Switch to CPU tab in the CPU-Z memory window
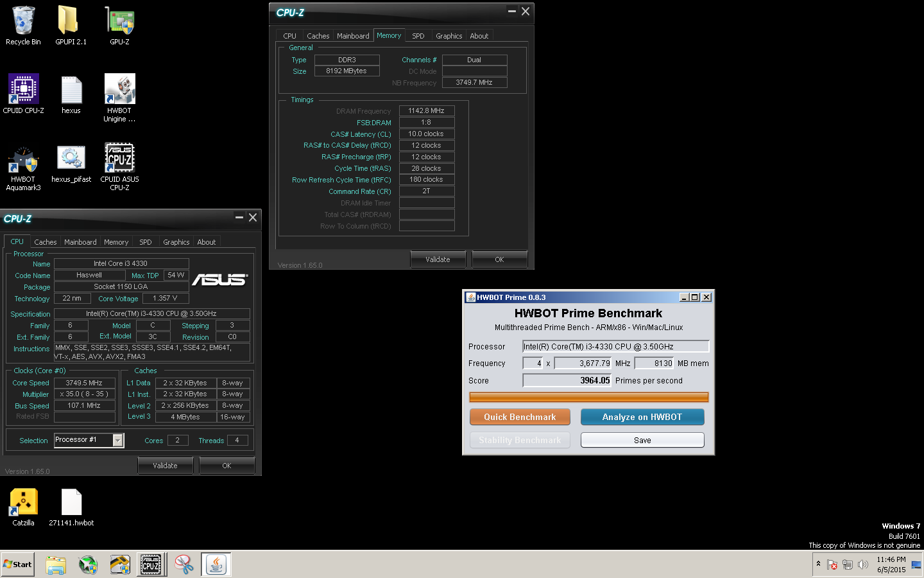 click(289, 36)
